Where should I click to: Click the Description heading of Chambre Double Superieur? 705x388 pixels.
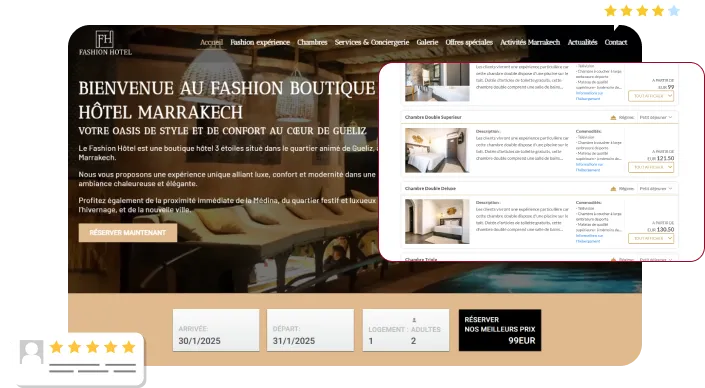click(488, 131)
